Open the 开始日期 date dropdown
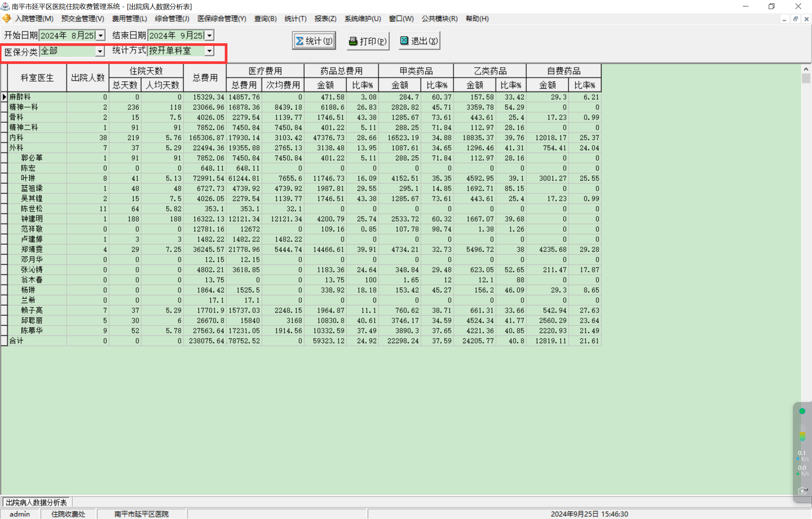 tap(101, 35)
